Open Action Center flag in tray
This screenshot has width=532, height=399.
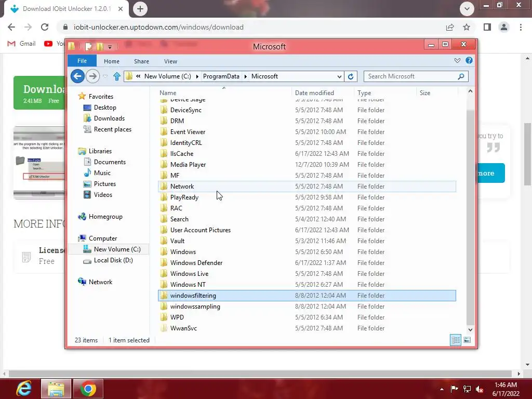coord(454,389)
